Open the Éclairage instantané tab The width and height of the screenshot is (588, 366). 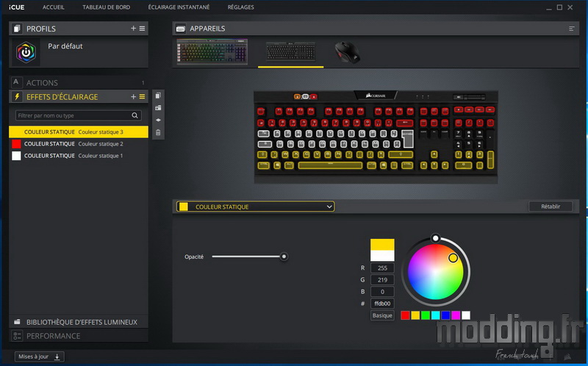point(179,7)
